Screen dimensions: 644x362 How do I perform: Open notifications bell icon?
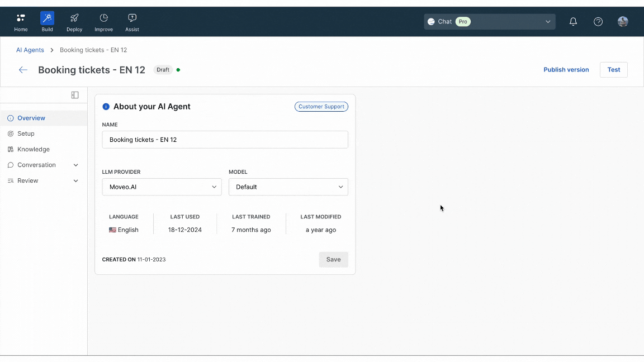click(x=573, y=22)
